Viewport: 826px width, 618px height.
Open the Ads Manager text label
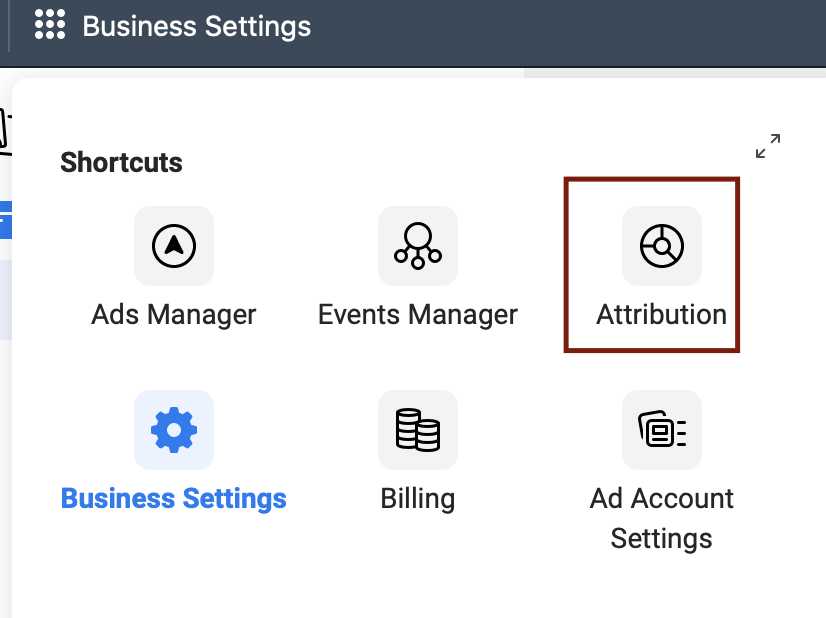click(174, 314)
